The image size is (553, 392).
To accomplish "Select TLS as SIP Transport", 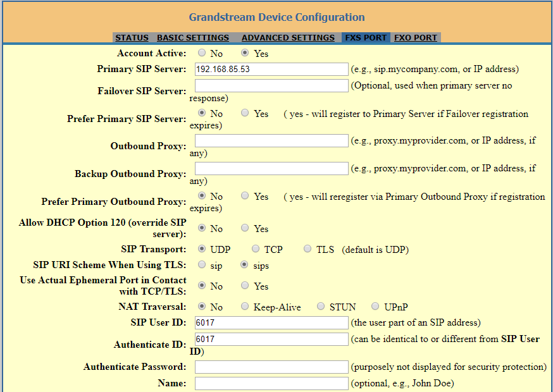I will pos(308,249).
